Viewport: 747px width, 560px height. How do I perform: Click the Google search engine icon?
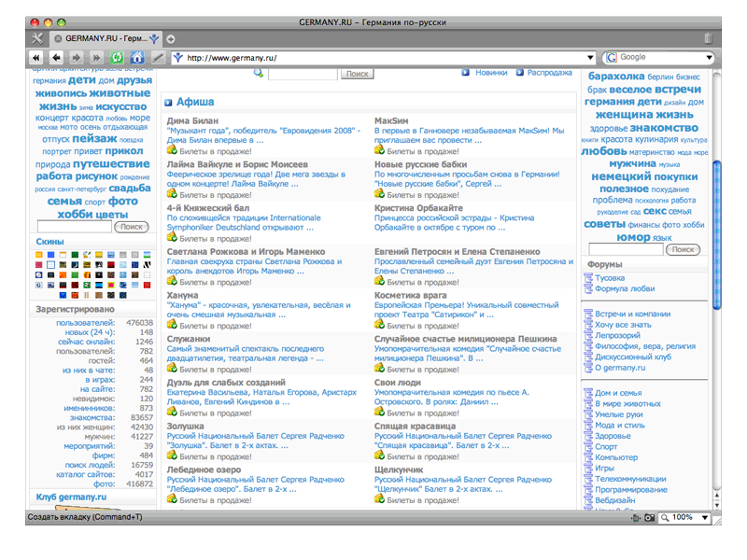pos(612,58)
